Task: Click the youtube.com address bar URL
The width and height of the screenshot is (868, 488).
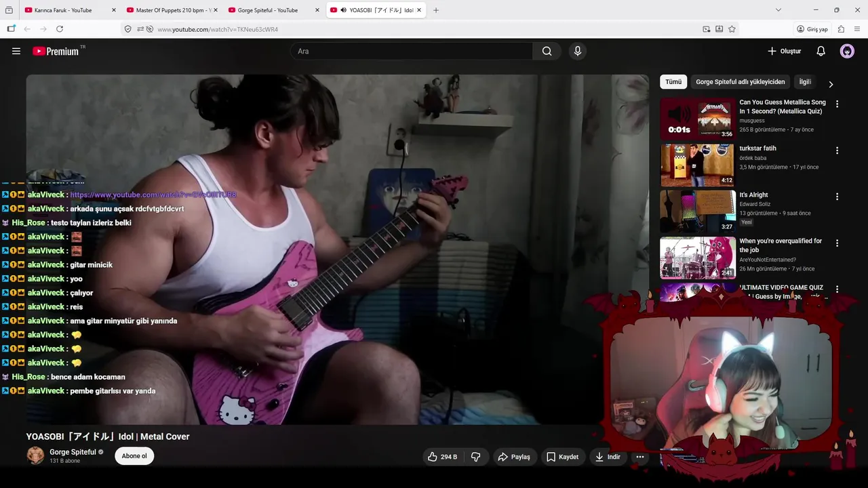Action: (218, 29)
